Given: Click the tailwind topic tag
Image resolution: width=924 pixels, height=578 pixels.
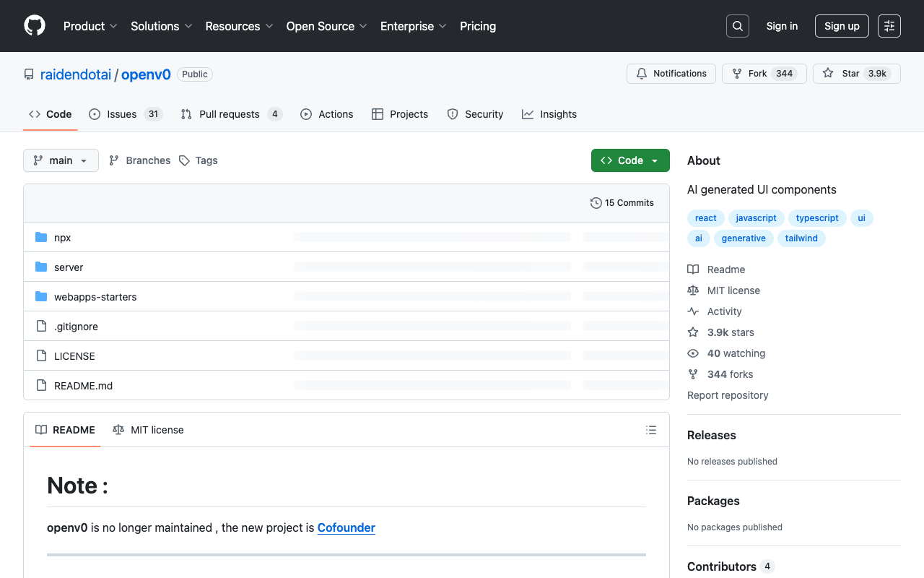Looking at the screenshot, I should [801, 238].
